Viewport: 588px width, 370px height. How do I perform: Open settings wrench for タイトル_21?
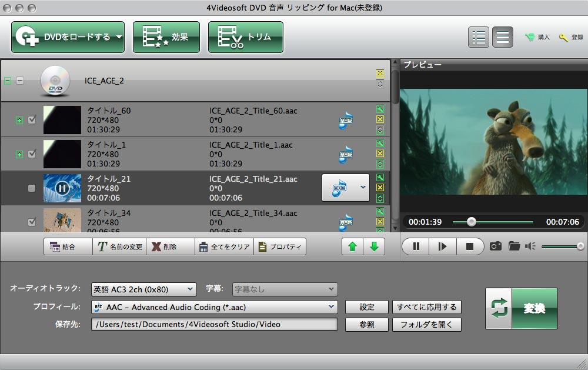click(380, 178)
